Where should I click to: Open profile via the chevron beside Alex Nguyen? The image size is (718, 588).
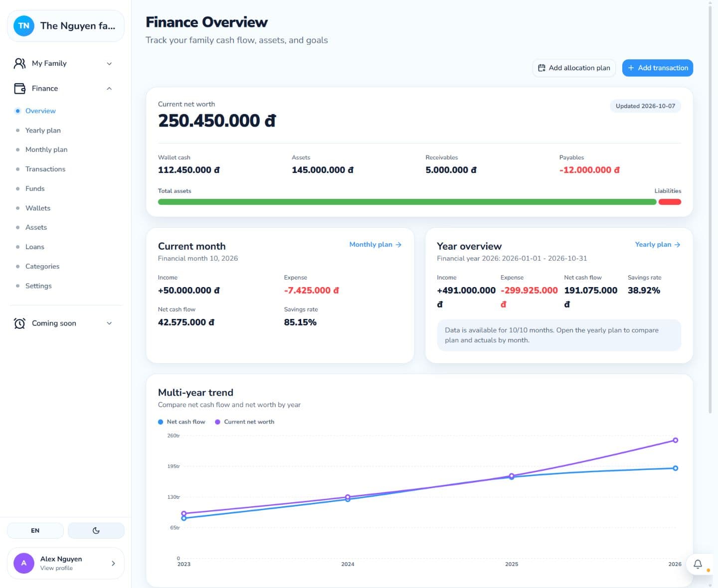pyautogui.click(x=113, y=564)
